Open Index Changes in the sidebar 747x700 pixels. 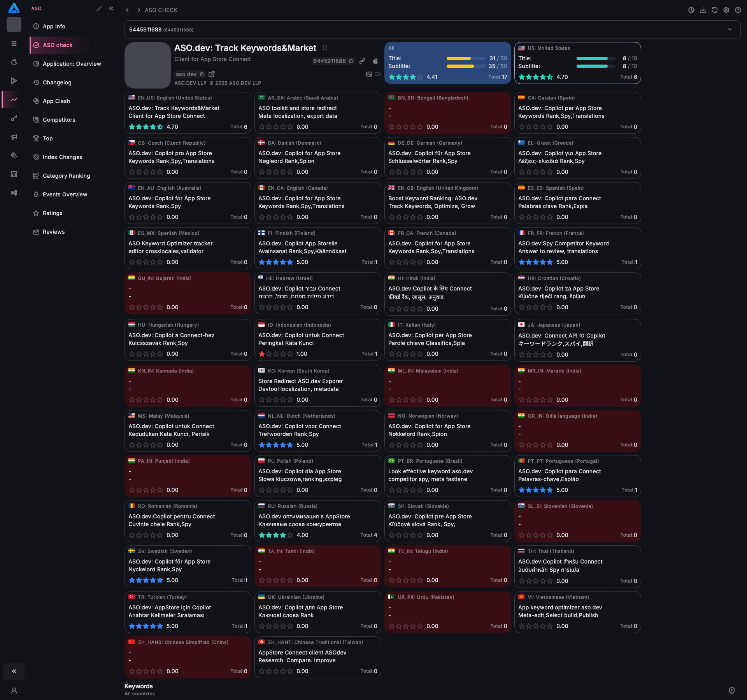tap(72, 157)
